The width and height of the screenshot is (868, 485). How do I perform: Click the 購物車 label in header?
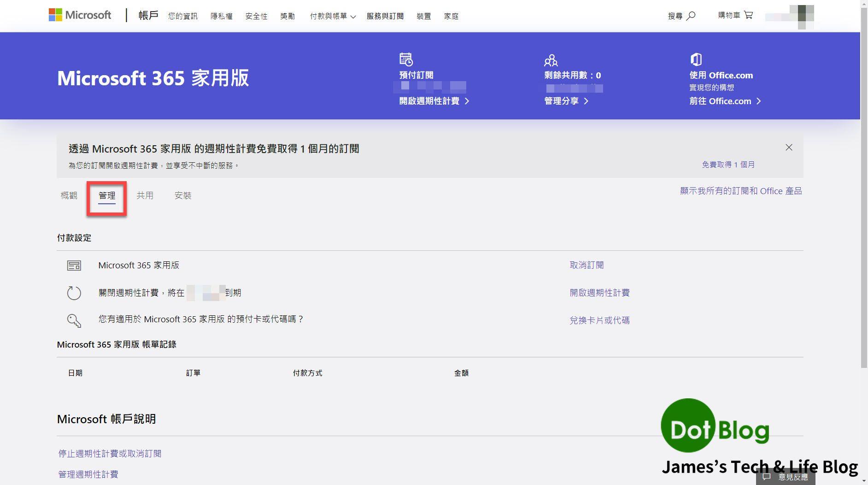click(729, 15)
